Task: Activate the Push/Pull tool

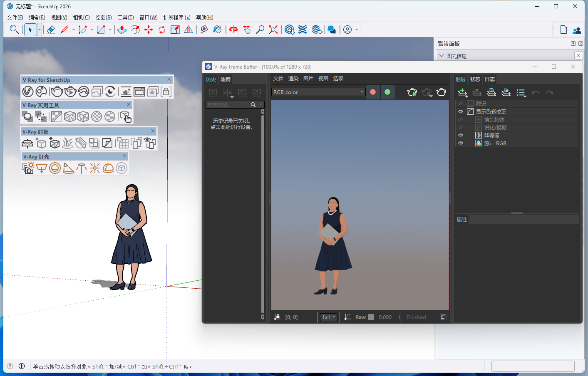Action: click(122, 30)
